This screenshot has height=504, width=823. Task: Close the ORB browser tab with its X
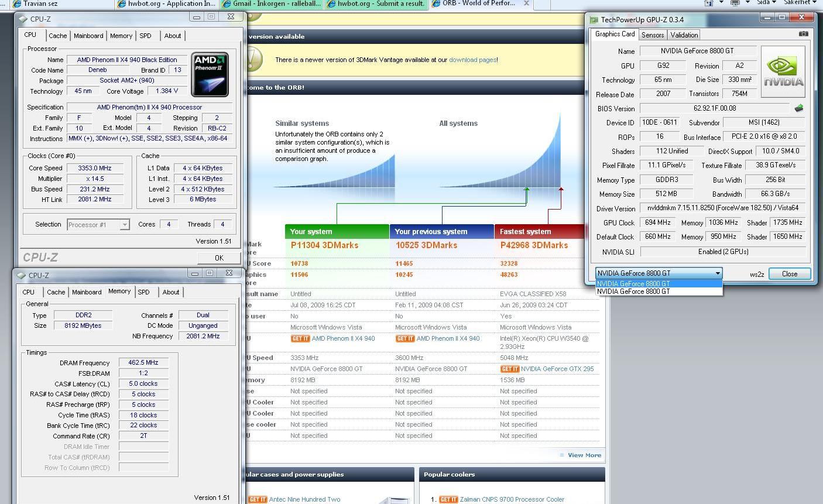tap(526, 3)
